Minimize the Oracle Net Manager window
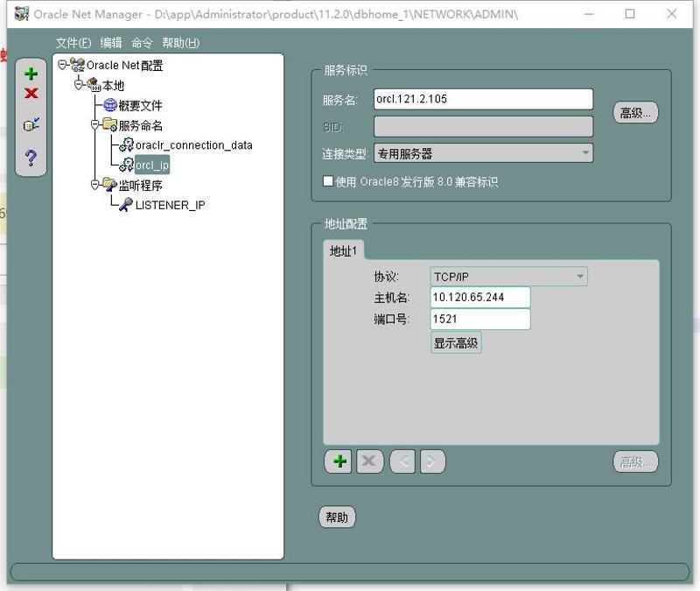The image size is (700, 591). [589, 14]
